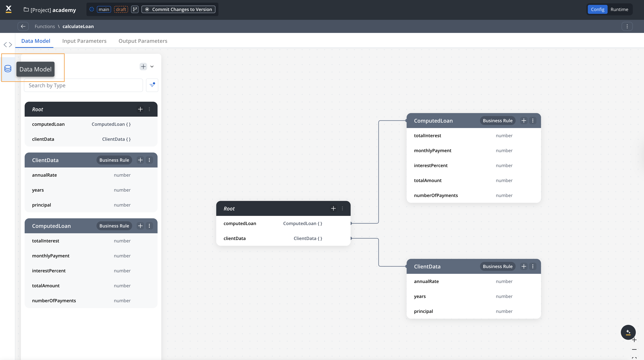Add attribute to ClientData in left panel
The width and height of the screenshot is (644, 360).
point(140,160)
